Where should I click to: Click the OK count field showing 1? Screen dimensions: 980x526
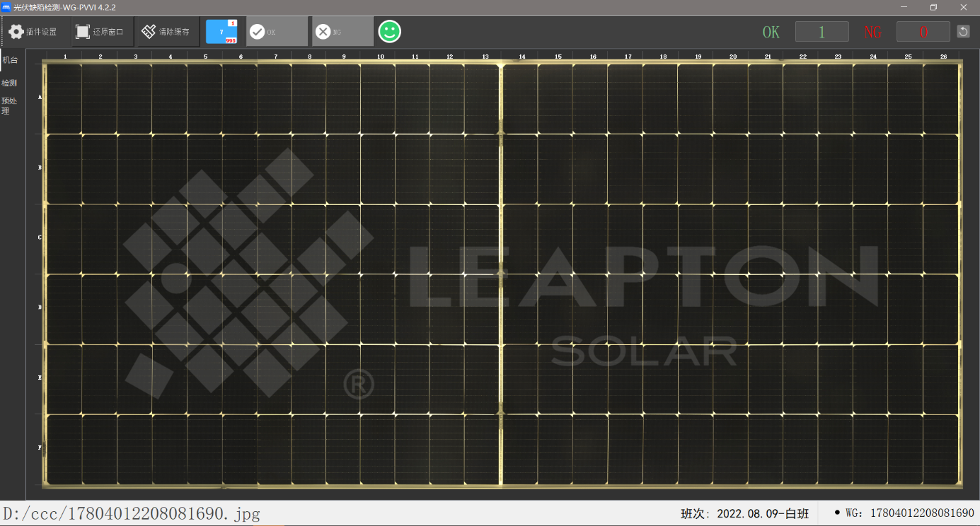pos(822,32)
